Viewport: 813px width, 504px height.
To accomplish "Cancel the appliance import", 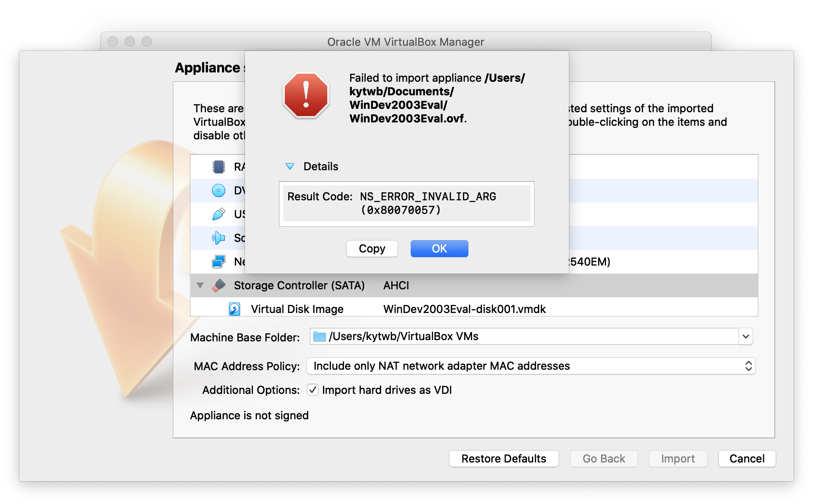I will tap(747, 459).
